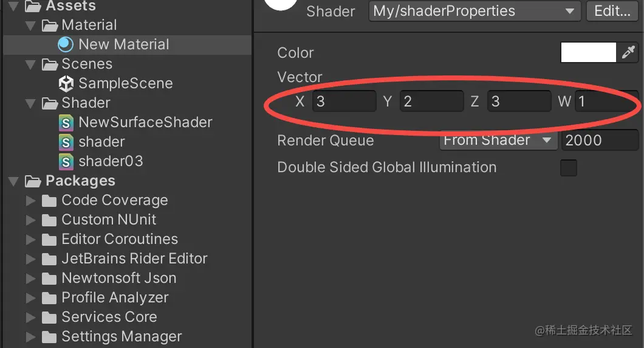Click the eyedropper color picker icon
Image resolution: width=644 pixels, height=348 pixels.
[x=628, y=53]
